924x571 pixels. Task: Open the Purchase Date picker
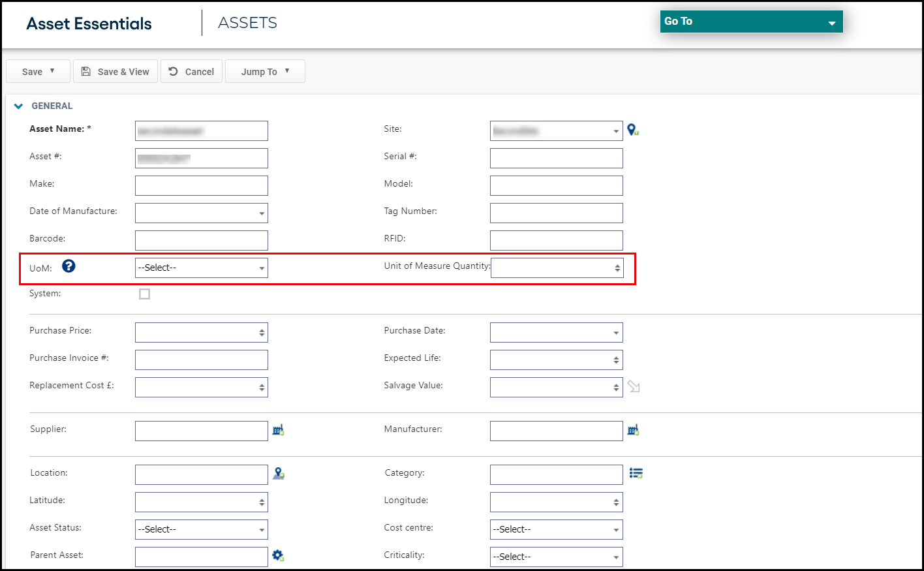coord(557,332)
